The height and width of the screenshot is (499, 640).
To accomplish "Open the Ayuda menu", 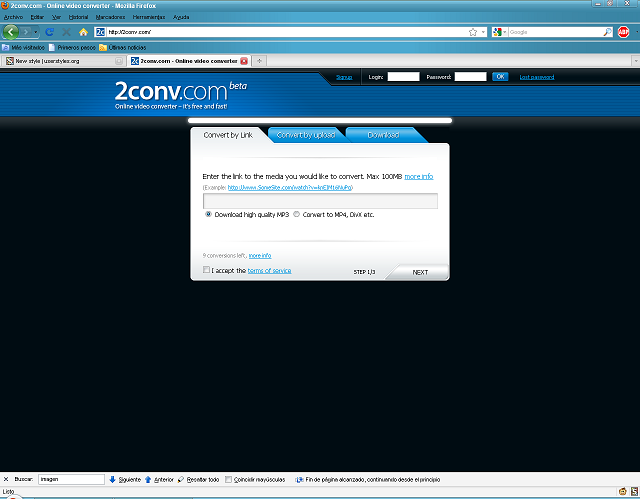I will click(x=181, y=17).
